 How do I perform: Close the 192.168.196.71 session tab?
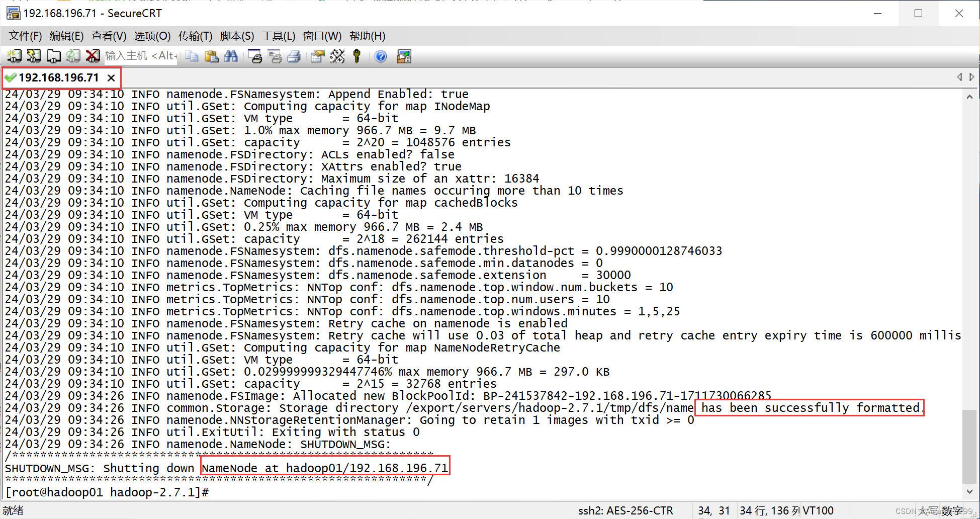[111, 78]
